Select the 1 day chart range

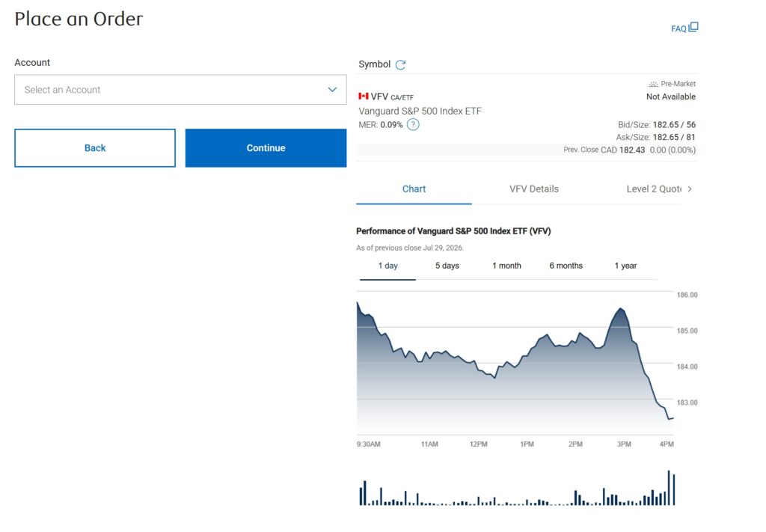388,266
